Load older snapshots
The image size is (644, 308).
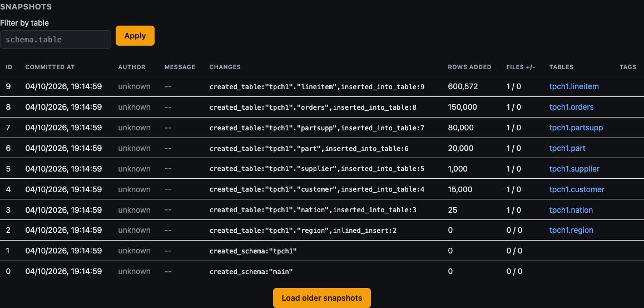322,298
